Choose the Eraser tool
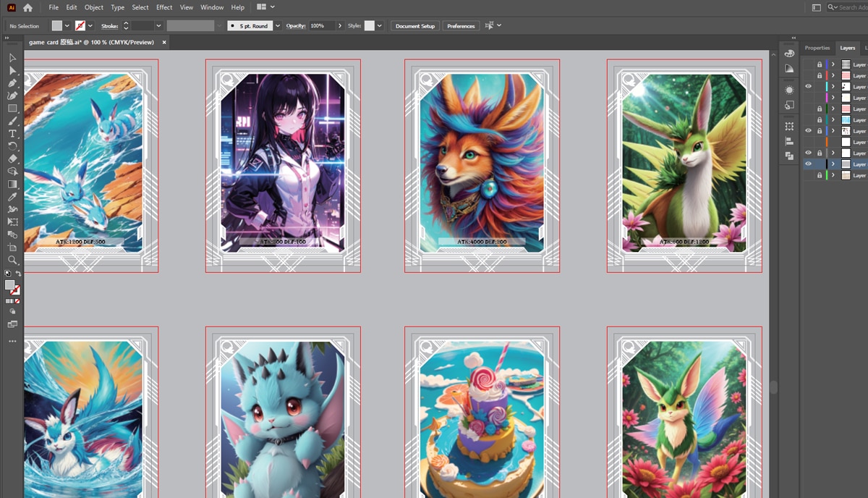 [x=12, y=159]
